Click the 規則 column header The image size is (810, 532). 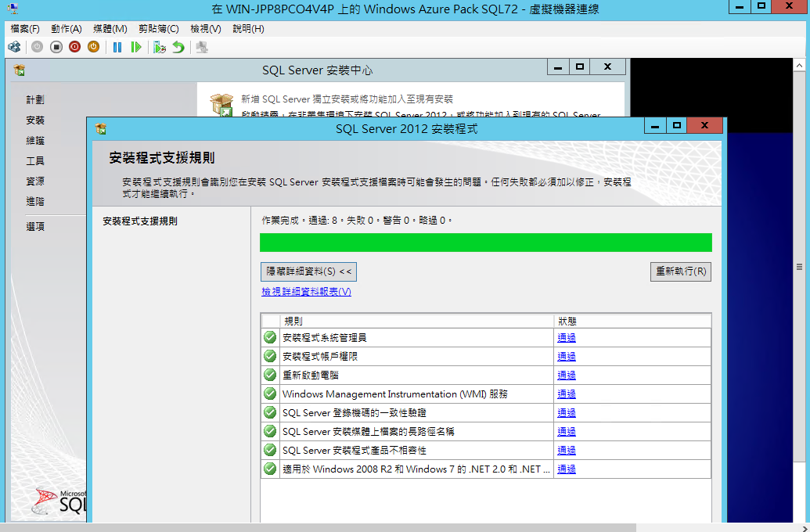click(x=417, y=322)
